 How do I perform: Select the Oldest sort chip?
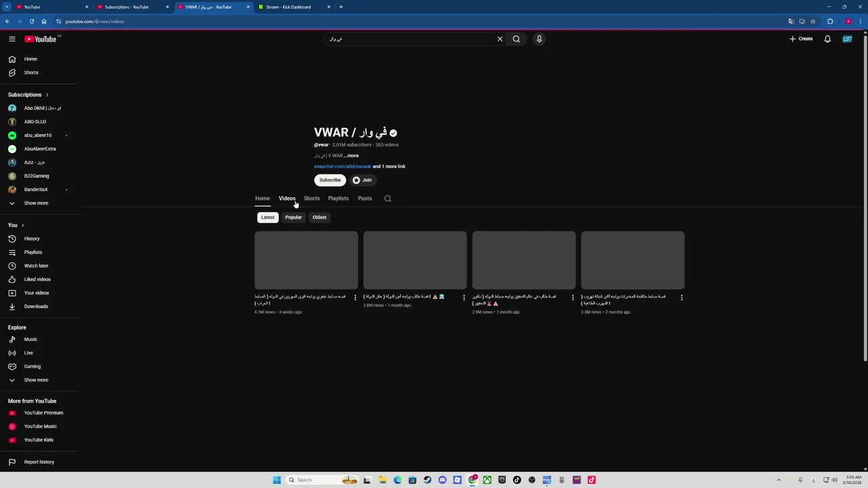[x=319, y=217]
